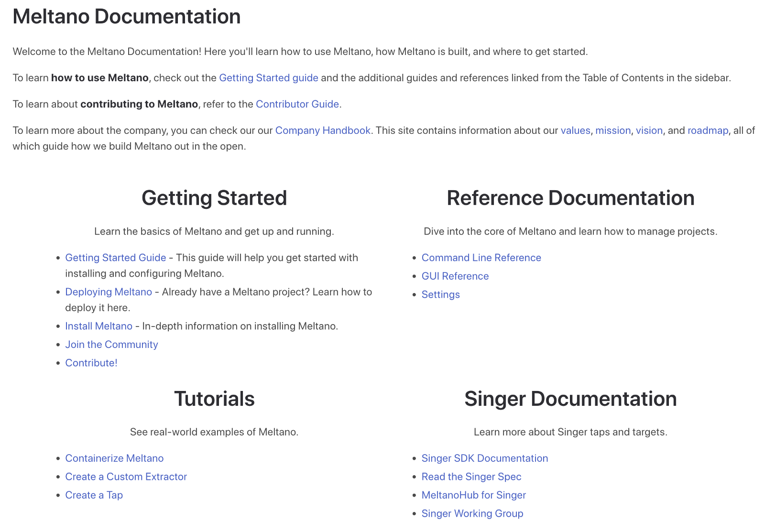Click bold 'how to use Meltano' text
The width and height of the screenshot is (765, 532).
[100, 78]
